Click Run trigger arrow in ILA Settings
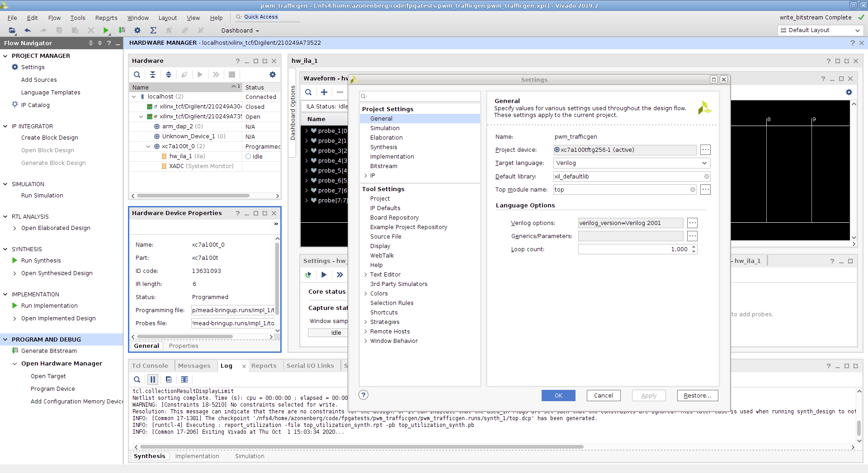Viewport: 868px width, 473px height. tap(324, 275)
